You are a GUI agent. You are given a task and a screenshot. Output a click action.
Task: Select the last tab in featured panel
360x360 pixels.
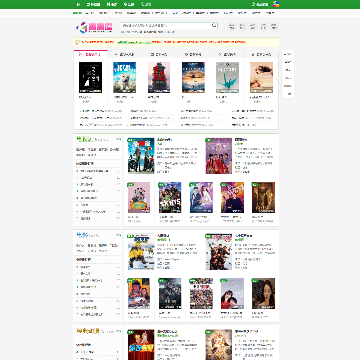[x=261, y=54]
